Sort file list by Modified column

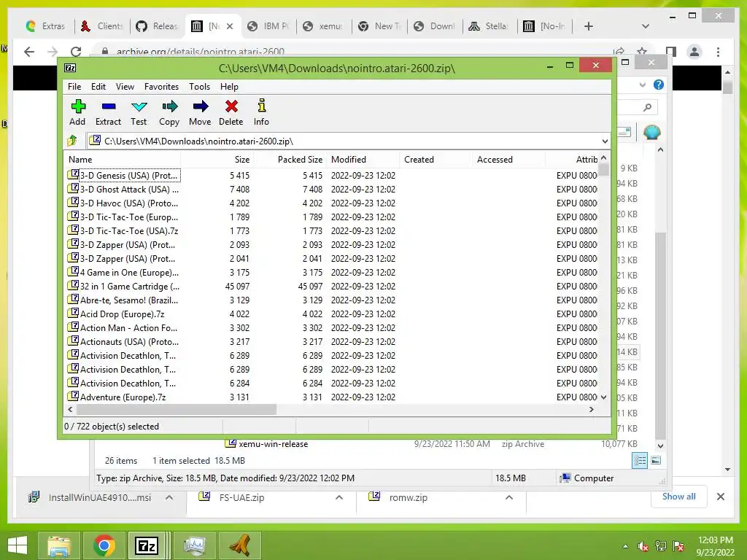363,160
